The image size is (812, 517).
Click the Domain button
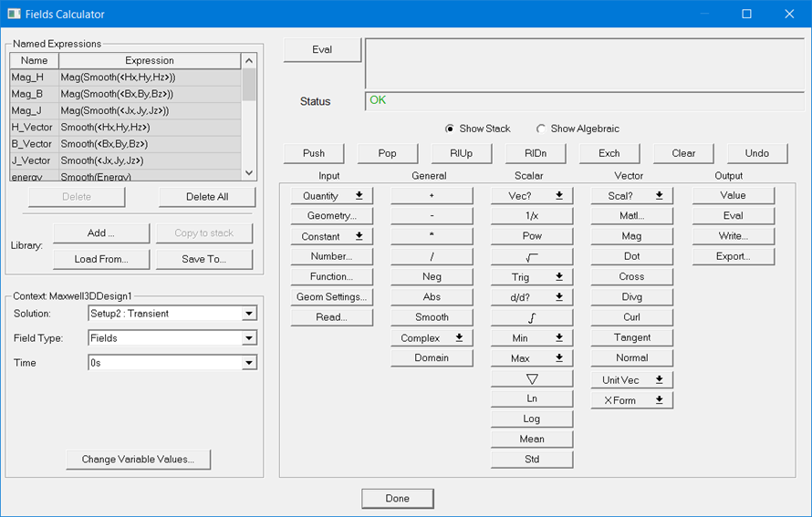pyautogui.click(x=432, y=358)
